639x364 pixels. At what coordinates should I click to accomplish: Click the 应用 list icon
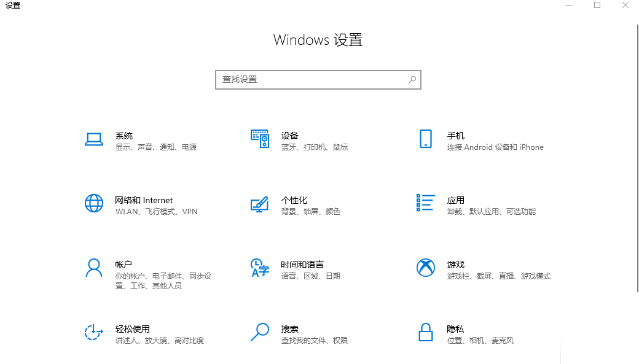(425, 203)
